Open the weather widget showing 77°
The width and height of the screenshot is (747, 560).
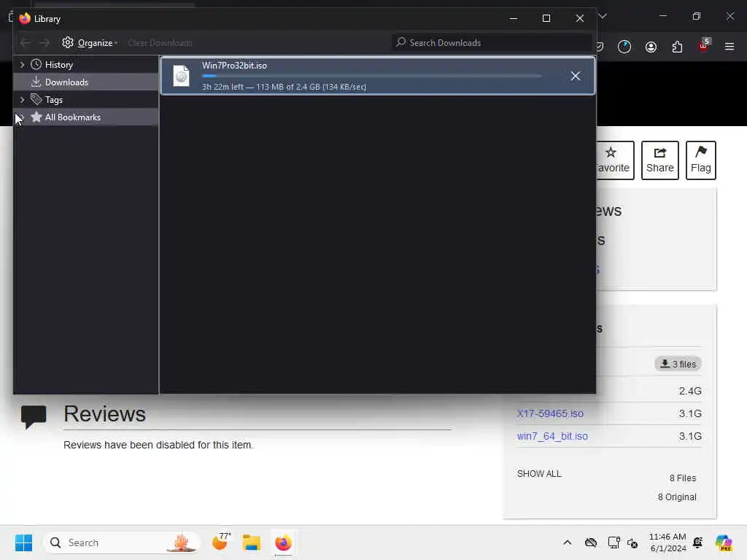pyautogui.click(x=221, y=542)
